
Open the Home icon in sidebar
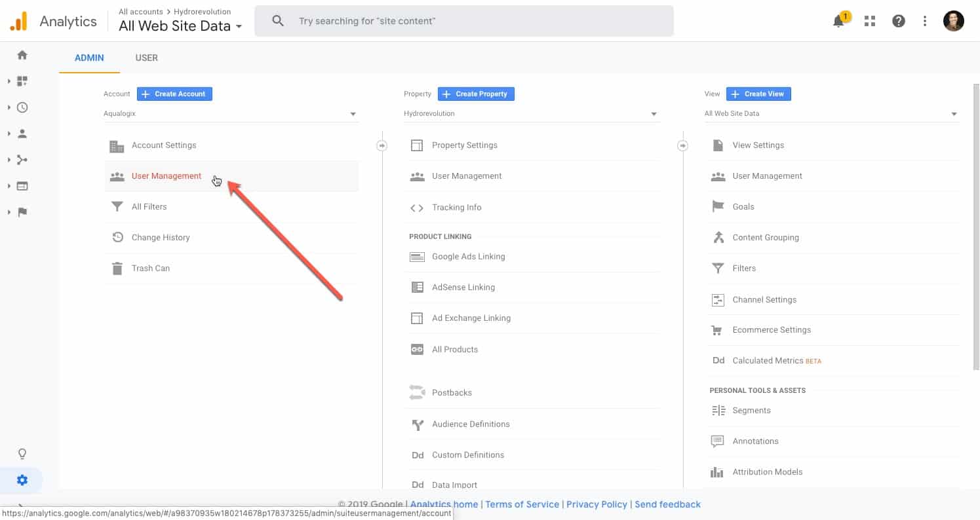(x=22, y=55)
